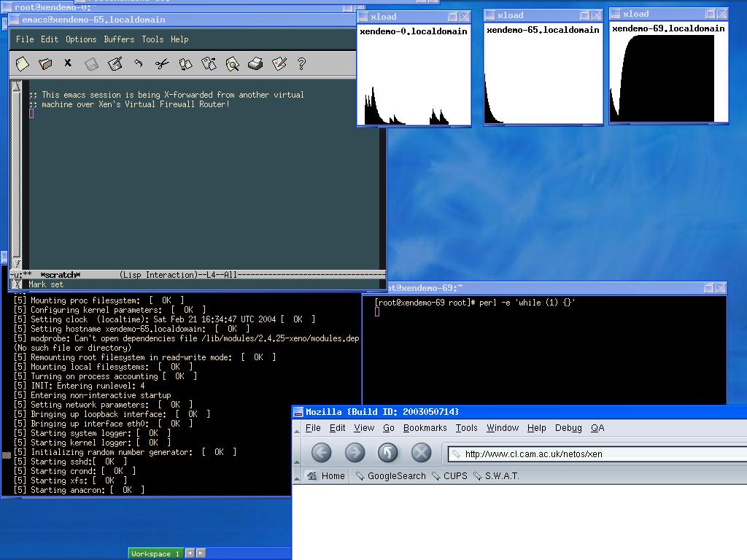Viewport: 747px width, 560px height.
Task: Click Mozilla's Forward navigation button
Action: (355, 452)
